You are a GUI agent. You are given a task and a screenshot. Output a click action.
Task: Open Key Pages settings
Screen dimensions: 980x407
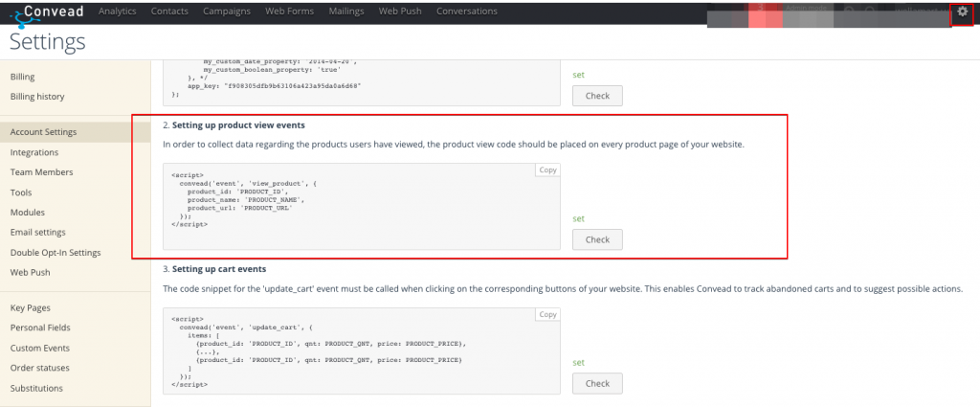[31, 308]
